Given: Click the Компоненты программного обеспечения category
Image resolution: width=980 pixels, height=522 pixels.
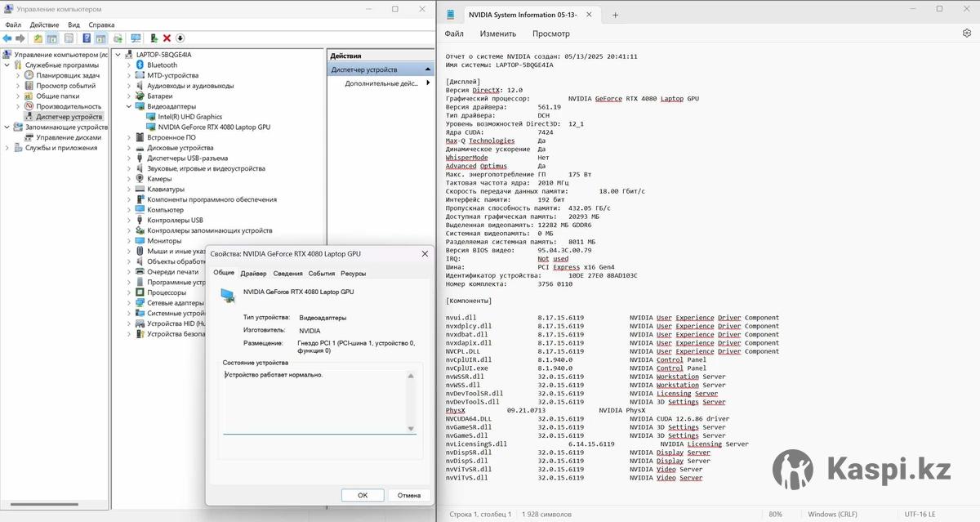Looking at the screenshot, I should click(x=212, y=199).
